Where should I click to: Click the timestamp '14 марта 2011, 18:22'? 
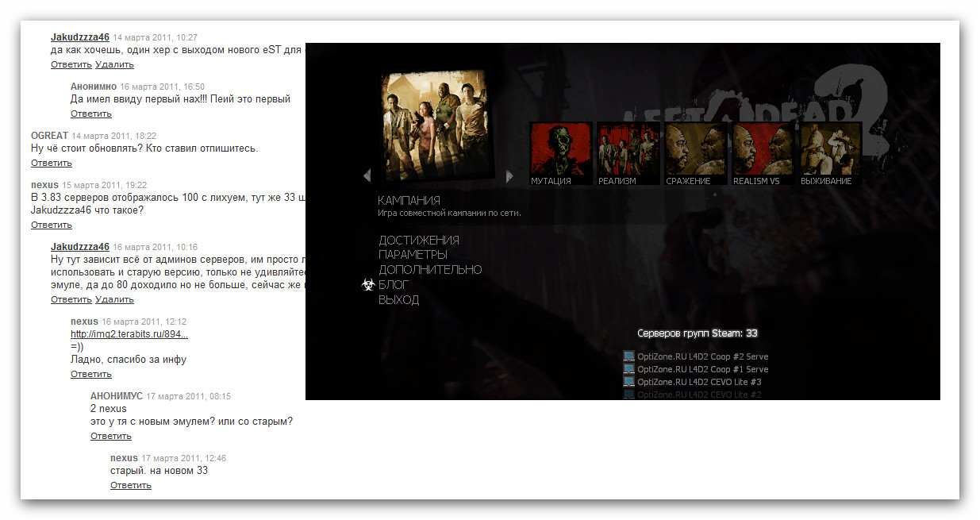click(x=114, y=137)
